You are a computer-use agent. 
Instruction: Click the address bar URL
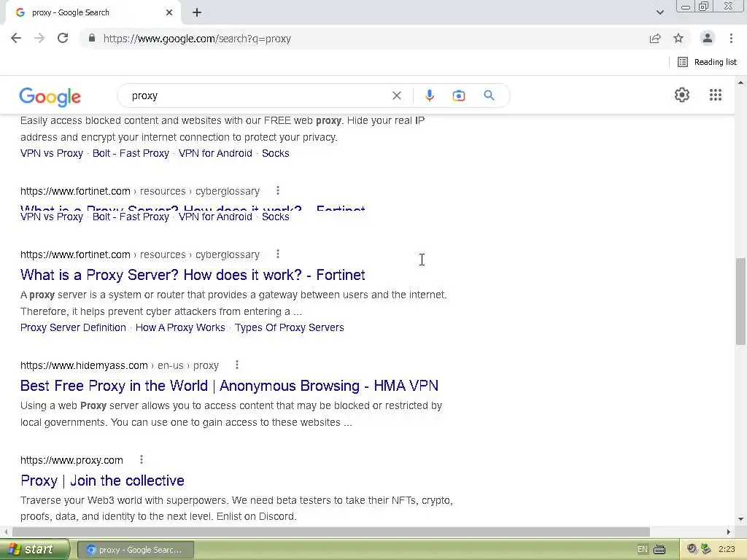[x=197, y=39]
